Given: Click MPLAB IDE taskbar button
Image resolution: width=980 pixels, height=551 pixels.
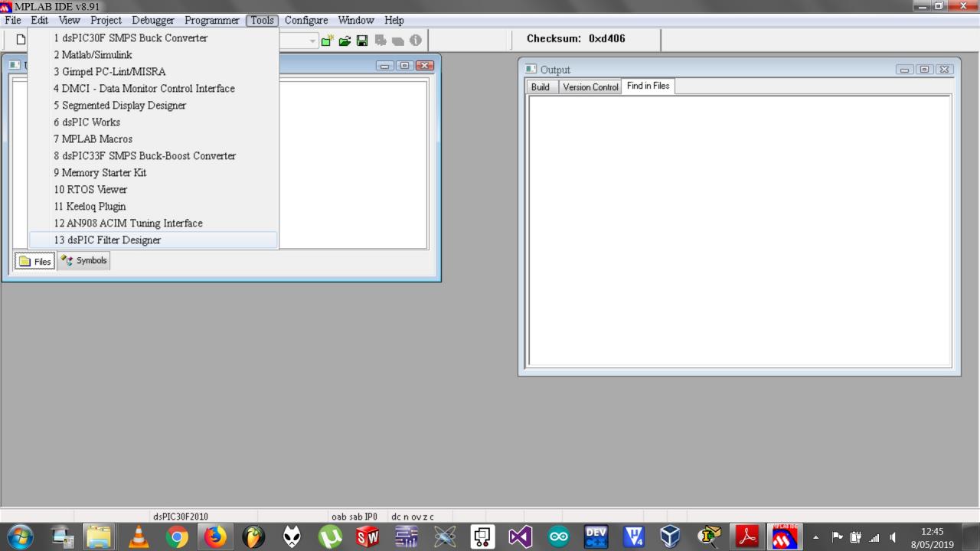Looking at the screenshot, I should coord(784,537).
